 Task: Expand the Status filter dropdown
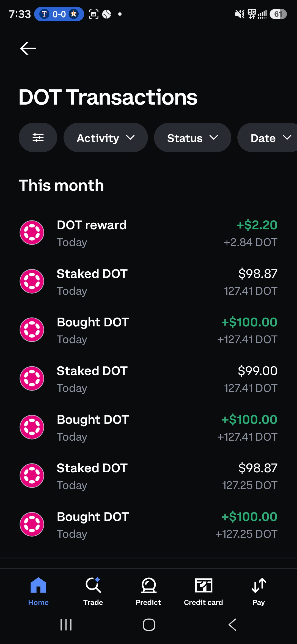point(193,137)
